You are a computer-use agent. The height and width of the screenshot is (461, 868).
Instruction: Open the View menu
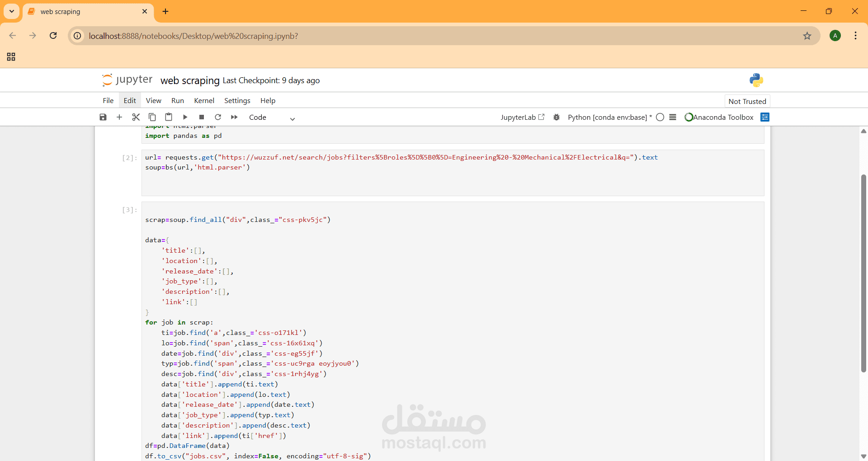pyautogui.click(x=154, y=100)
